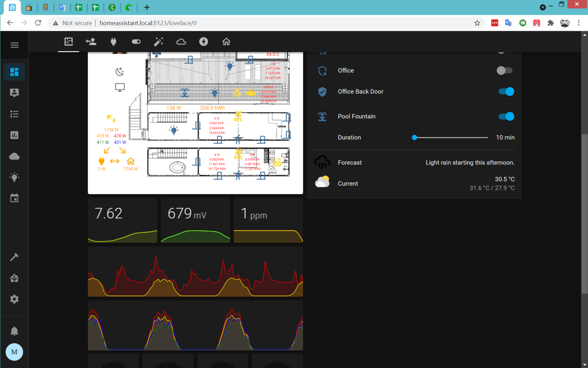588x368 pixels.
Task: Open the user profile M avatar
Action: 14,352
